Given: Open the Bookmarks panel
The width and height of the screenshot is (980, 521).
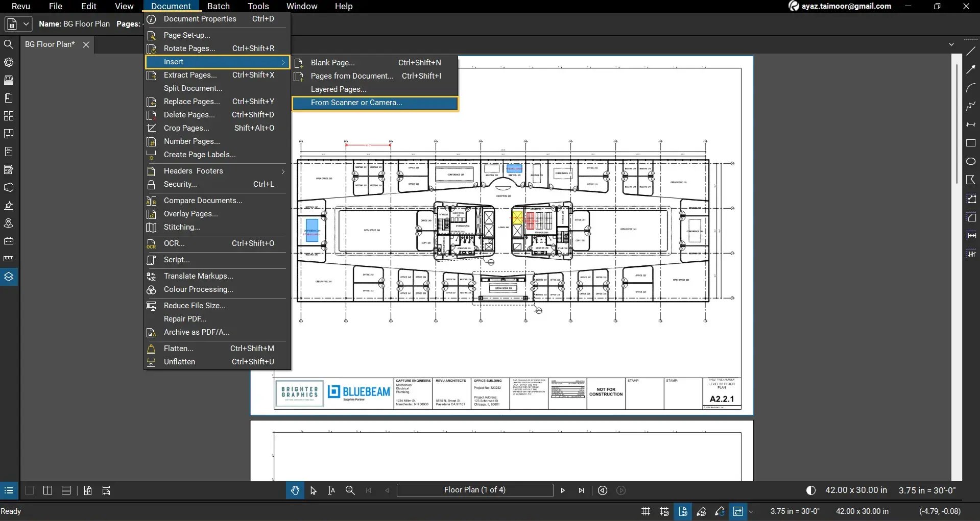Looking at the screenshot, I should click(x=9, y=97).
